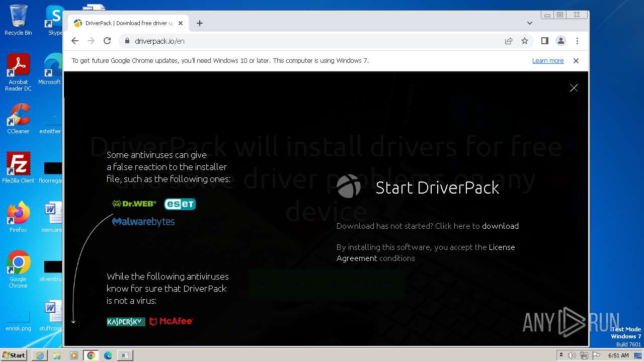Viewport: 644px width, 362px height.
Task: Open Learn more link in update banner
Action: click(548, 61)
